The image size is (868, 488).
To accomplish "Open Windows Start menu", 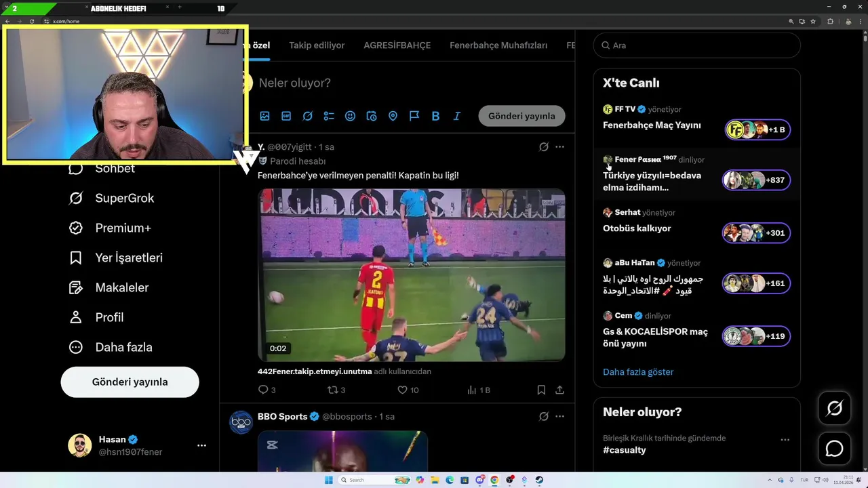I will click(x=328, y=480).
